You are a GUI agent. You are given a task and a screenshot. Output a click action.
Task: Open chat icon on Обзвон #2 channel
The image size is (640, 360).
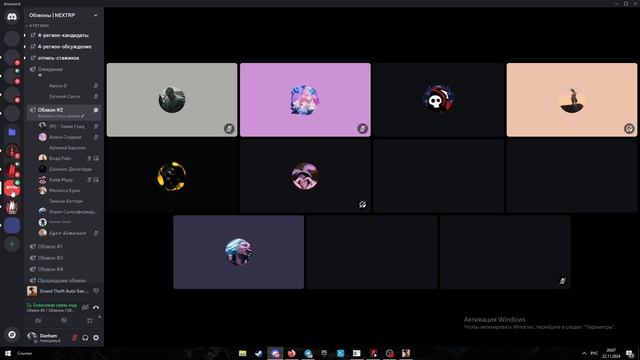pyautogui.click(x=96, y=110)
